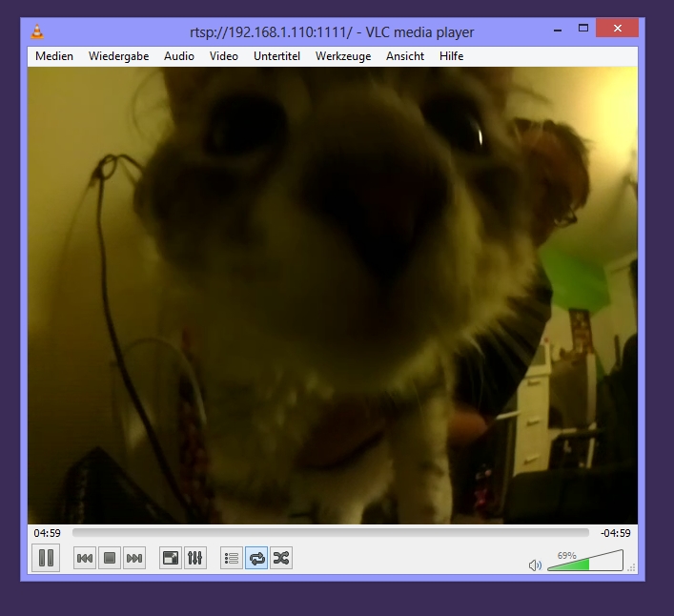Open the Video menu
The image size is (674, 616).
tap(223, 56)
